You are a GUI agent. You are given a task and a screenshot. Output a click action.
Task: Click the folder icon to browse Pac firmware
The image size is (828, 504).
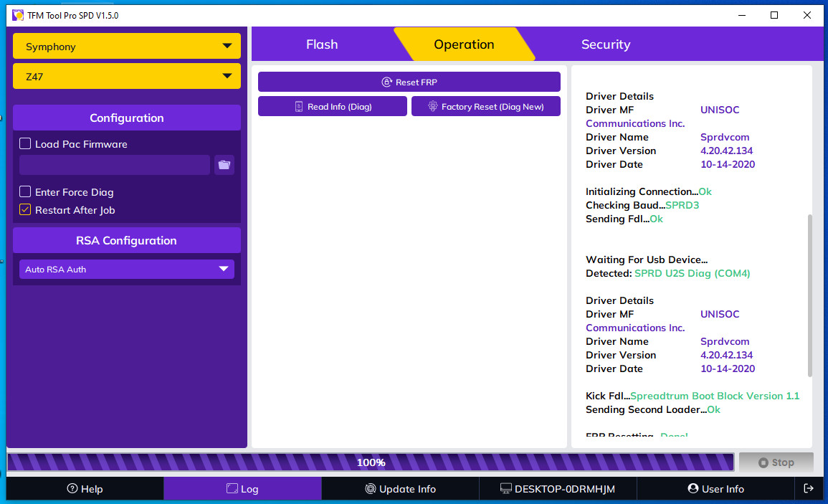(x=224, y=165)
